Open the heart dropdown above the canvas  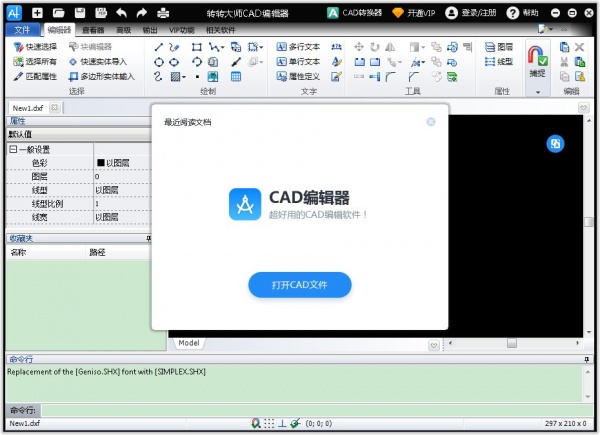coord(583,108)
